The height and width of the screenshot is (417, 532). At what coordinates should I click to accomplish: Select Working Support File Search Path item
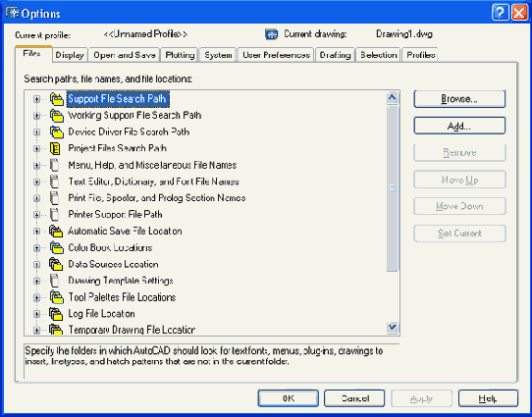(x=134, y=116)
